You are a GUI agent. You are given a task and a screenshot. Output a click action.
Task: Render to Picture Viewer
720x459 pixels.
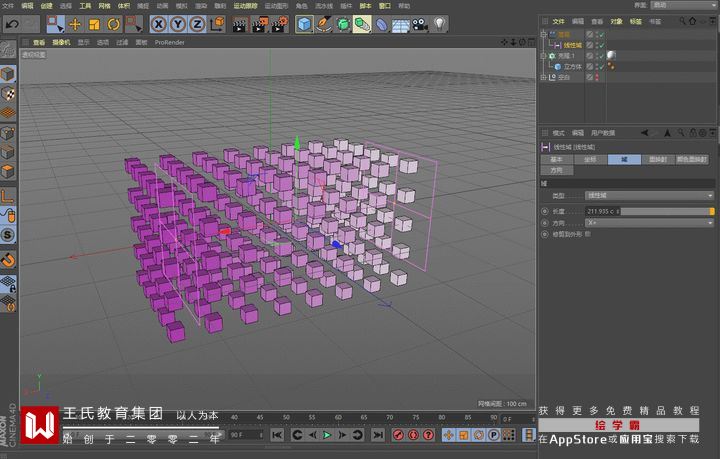pos(259,24)
